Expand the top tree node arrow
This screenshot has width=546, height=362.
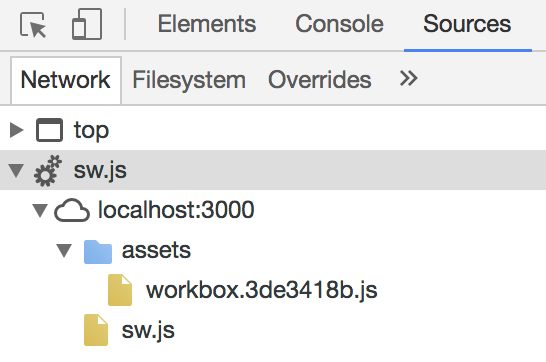(x=16, y=130)
